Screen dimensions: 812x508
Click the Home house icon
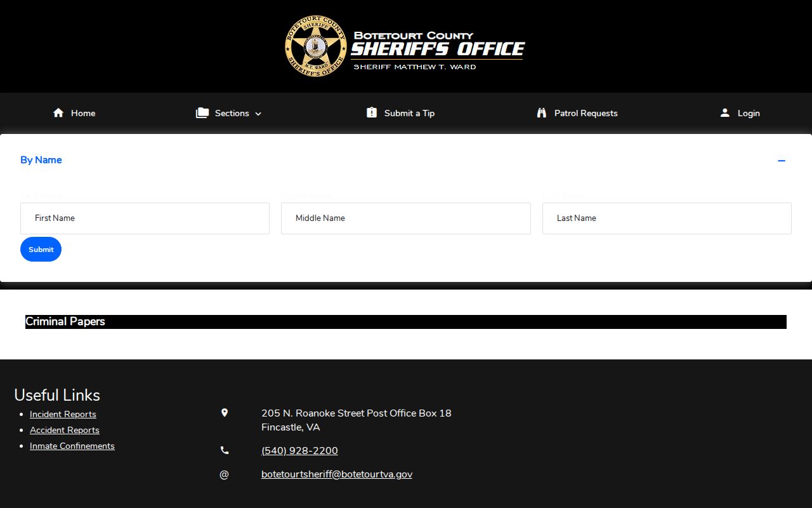(58, 113)
